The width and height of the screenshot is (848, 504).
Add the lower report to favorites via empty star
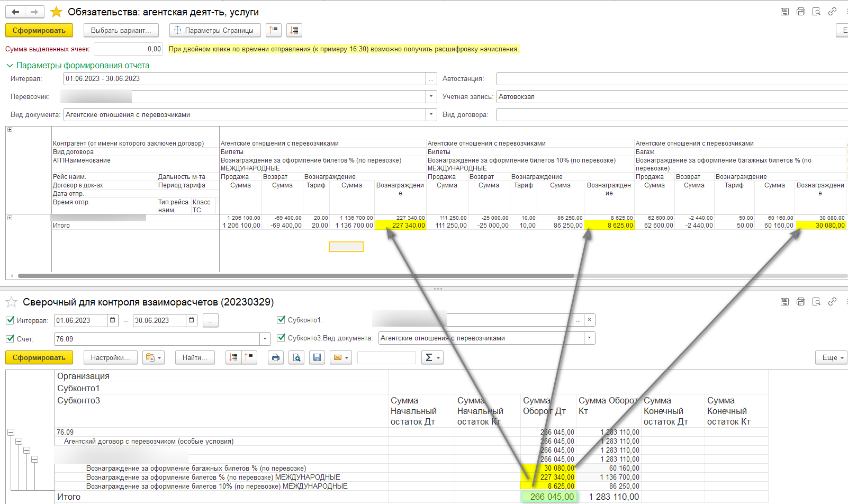coord(11,302)
